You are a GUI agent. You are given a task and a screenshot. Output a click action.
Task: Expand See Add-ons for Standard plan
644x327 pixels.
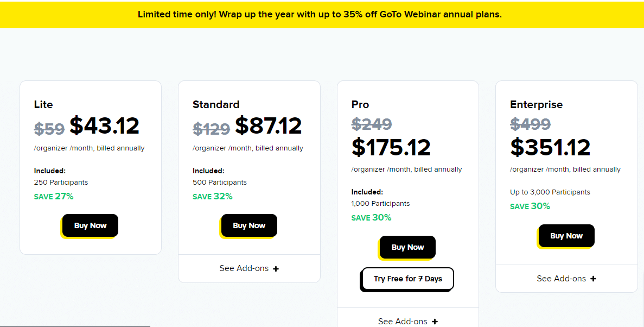pos(249,268)
